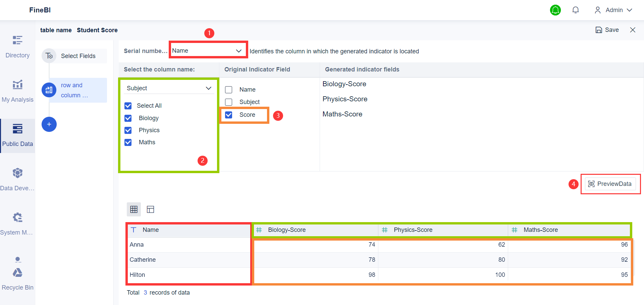Switch preview to grid table view

[133, 209]
